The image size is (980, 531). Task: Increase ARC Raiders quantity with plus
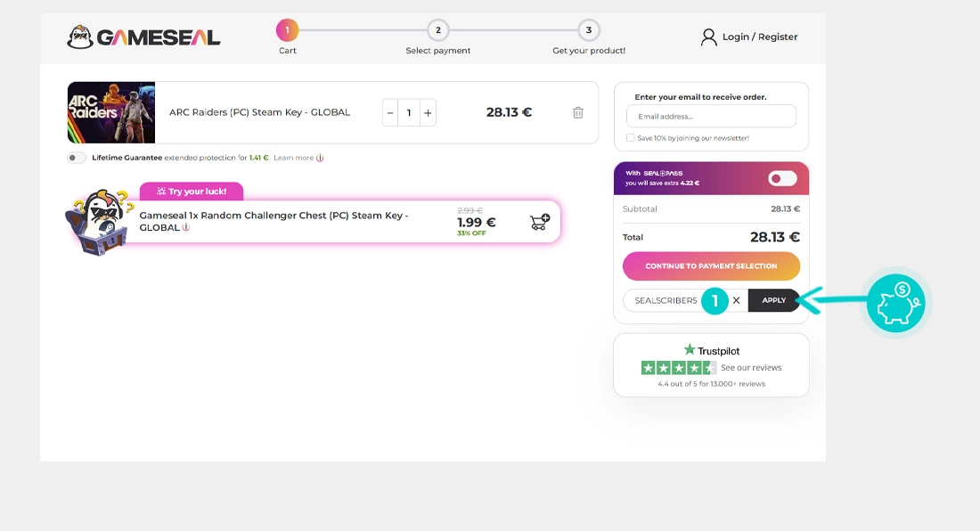coord(428,113)
